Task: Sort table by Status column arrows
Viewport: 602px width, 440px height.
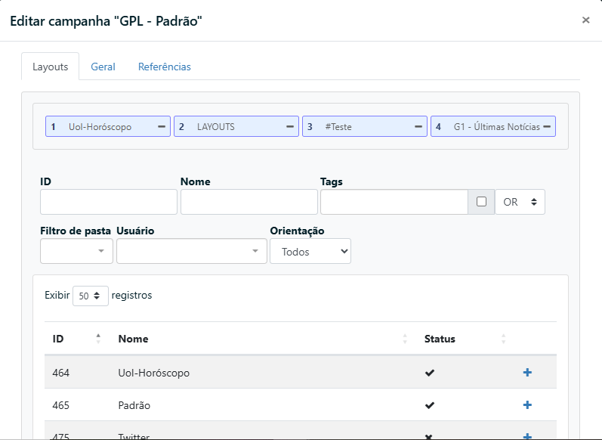Action: click(x=503, y=339)
